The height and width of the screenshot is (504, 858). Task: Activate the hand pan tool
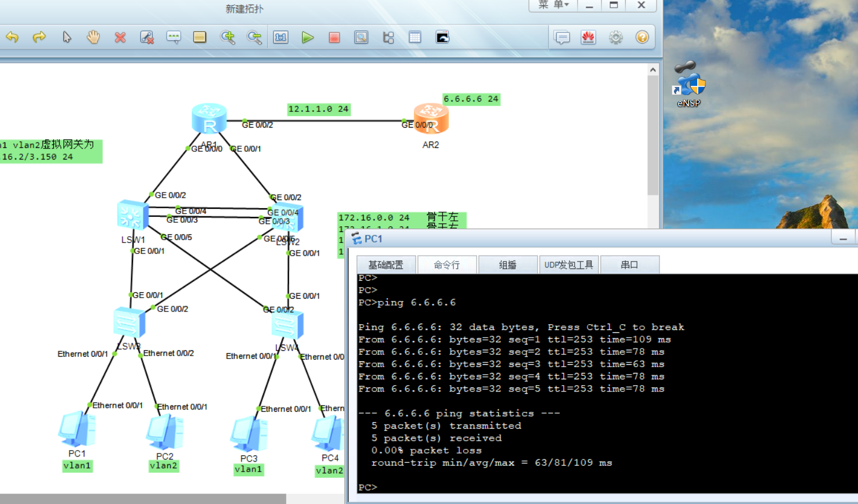pyautogui.click(x=93, y=38)
